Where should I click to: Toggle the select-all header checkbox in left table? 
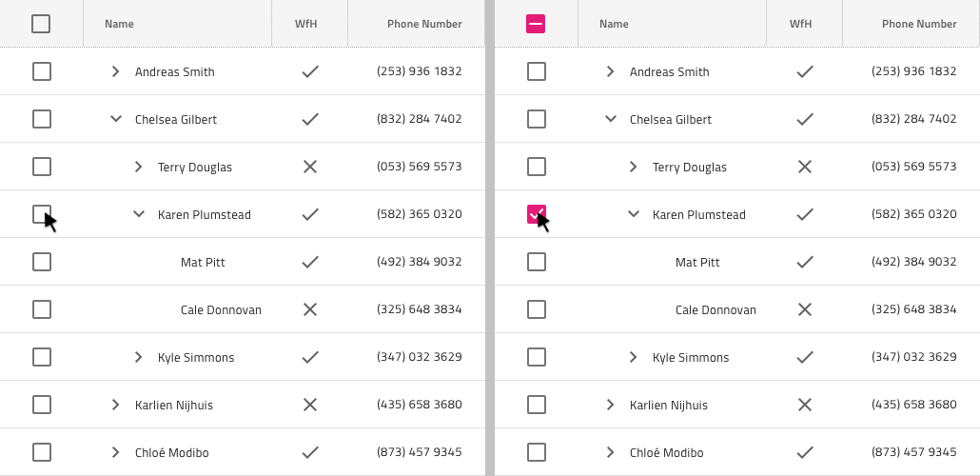(41, 24)
